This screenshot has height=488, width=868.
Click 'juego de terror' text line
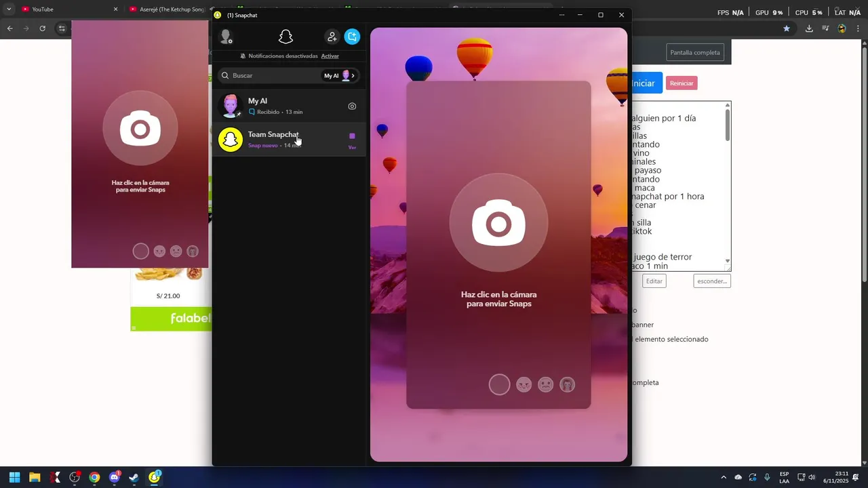tap(661, 257)
